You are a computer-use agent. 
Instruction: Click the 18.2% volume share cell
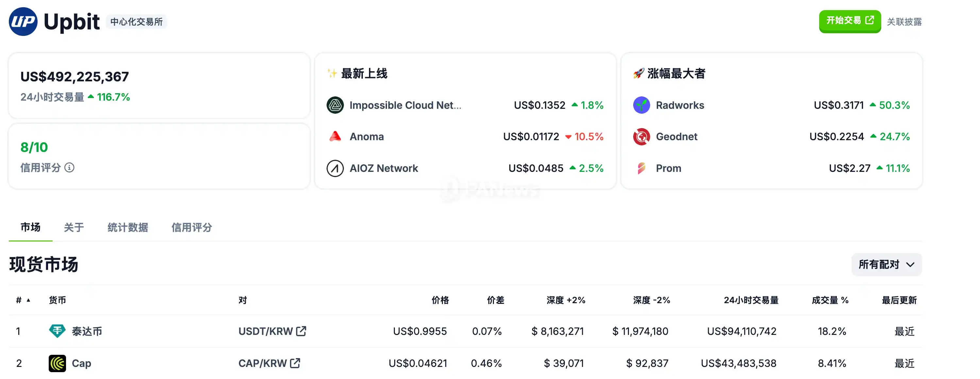tap(832, 331)
